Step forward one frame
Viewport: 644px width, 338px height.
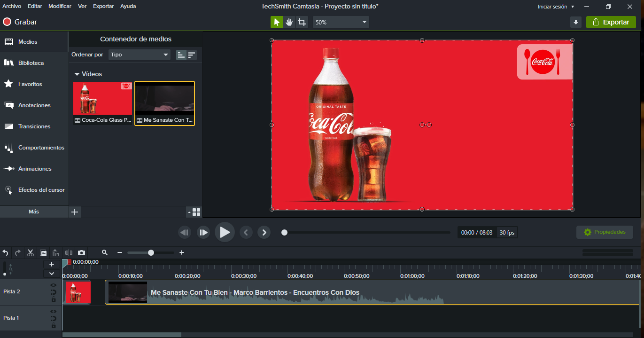[x=203, y=232]
